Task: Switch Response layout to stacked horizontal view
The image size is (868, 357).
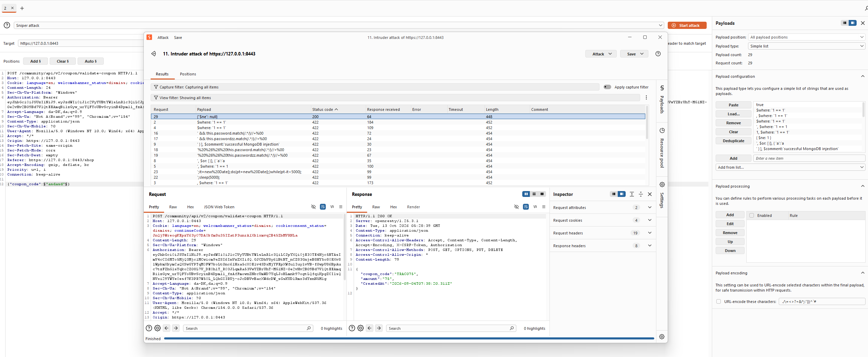Action: click(534, 194)
